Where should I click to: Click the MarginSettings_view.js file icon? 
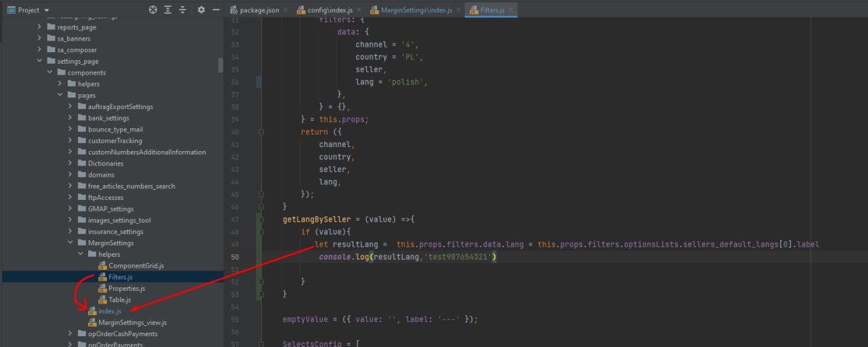point(92,323)
